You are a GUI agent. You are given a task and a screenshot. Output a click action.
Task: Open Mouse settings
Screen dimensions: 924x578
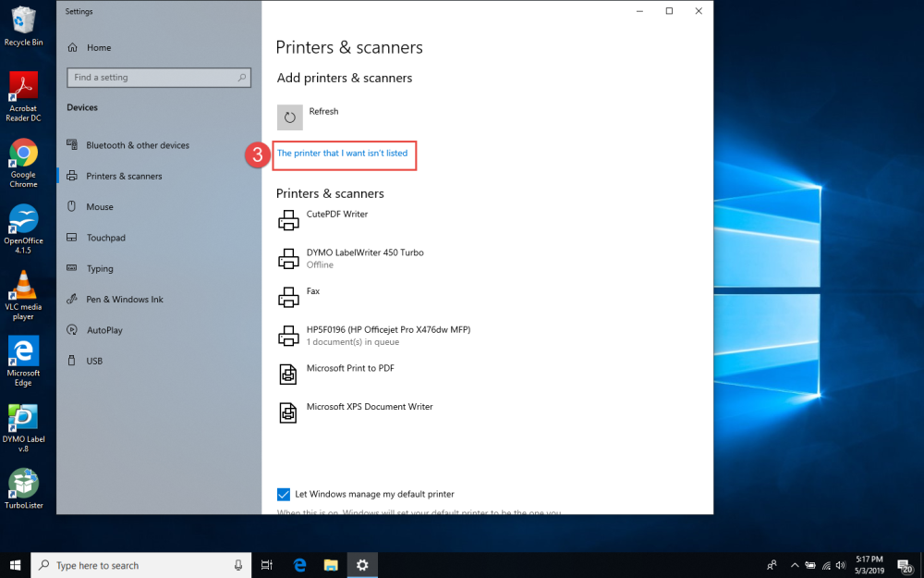pyautogui.click(x=100, y=207)
